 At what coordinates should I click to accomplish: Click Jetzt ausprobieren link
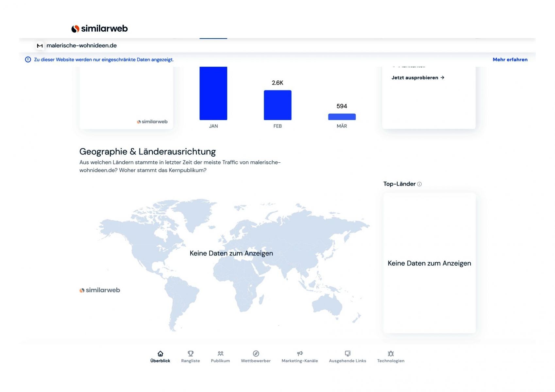(418, 78)
